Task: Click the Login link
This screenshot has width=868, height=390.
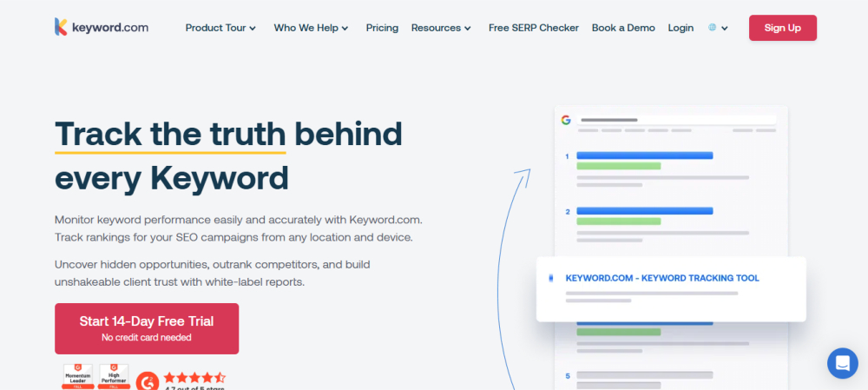Action: [681, 28]
